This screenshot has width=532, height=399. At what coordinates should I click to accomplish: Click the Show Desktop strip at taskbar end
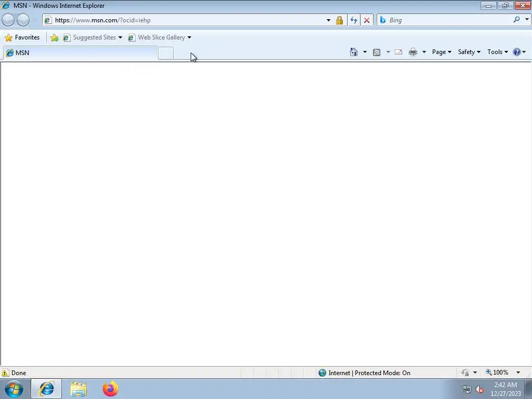(x=528, y=389)
